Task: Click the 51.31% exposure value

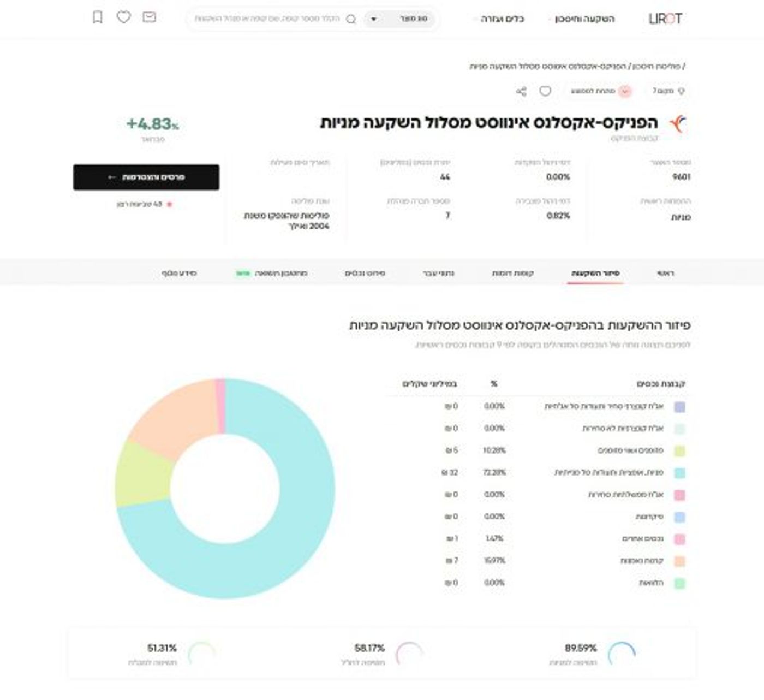Action: coord(162,648)
